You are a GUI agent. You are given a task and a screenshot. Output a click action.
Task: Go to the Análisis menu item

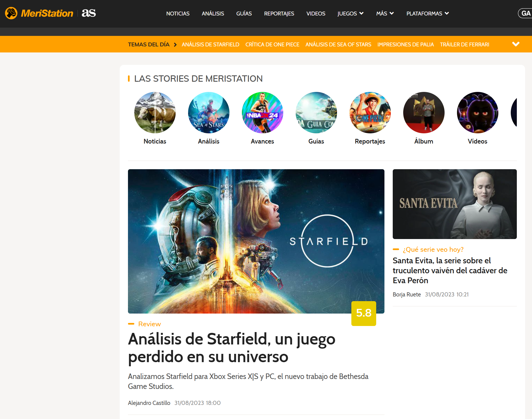coord(213,14)
